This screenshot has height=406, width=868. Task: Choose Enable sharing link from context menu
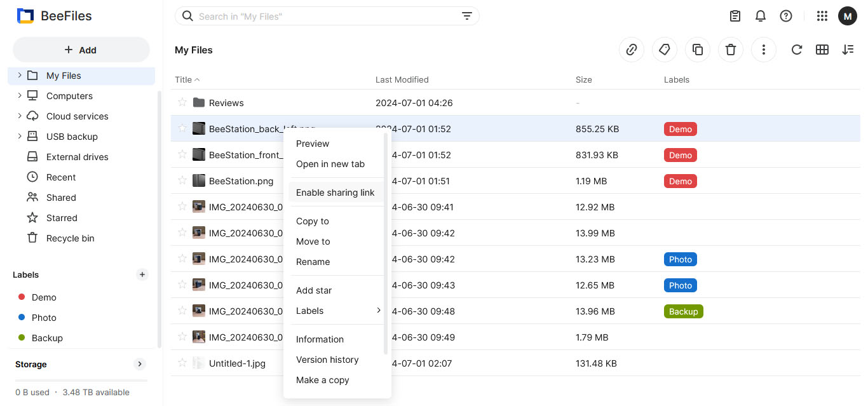(336, 193)
